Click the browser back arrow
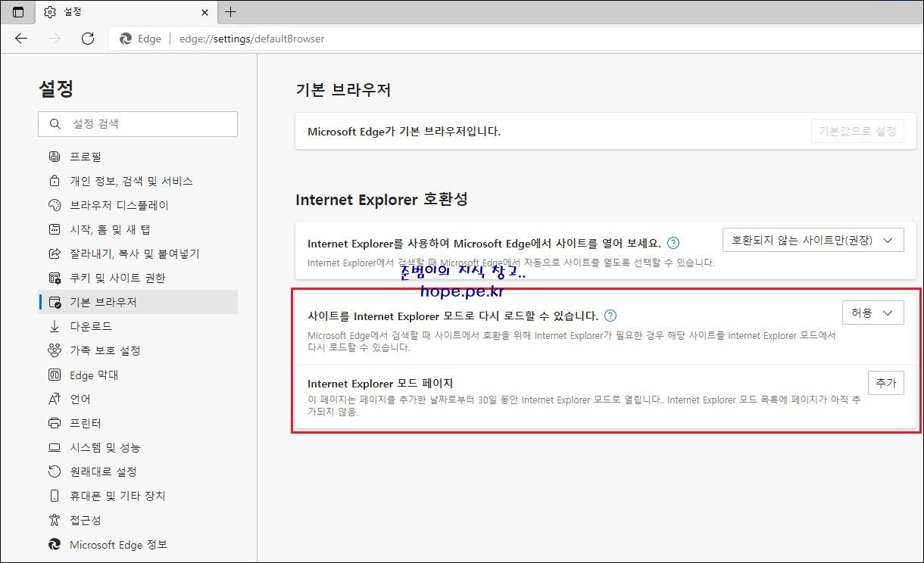The height and width of the screenshot is (563, 924). tap(21, 39)
